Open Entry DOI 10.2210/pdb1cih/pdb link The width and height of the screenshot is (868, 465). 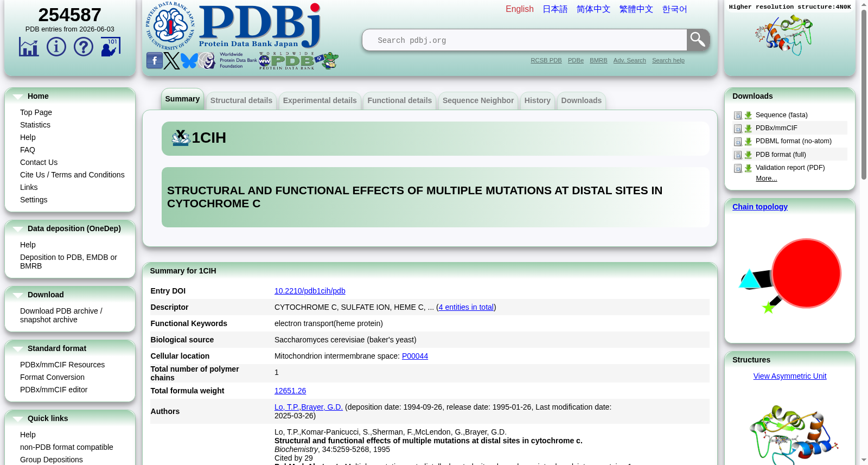coord(310,291)
